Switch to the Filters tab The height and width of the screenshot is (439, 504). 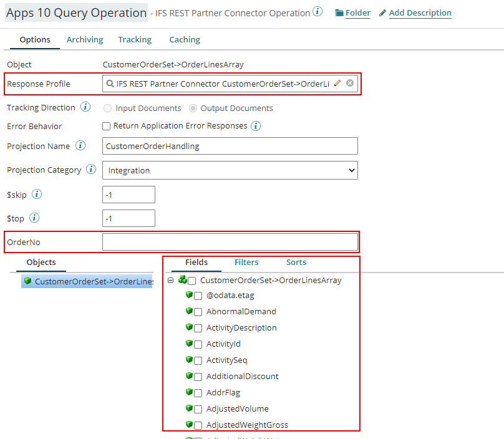pos(246,262)
